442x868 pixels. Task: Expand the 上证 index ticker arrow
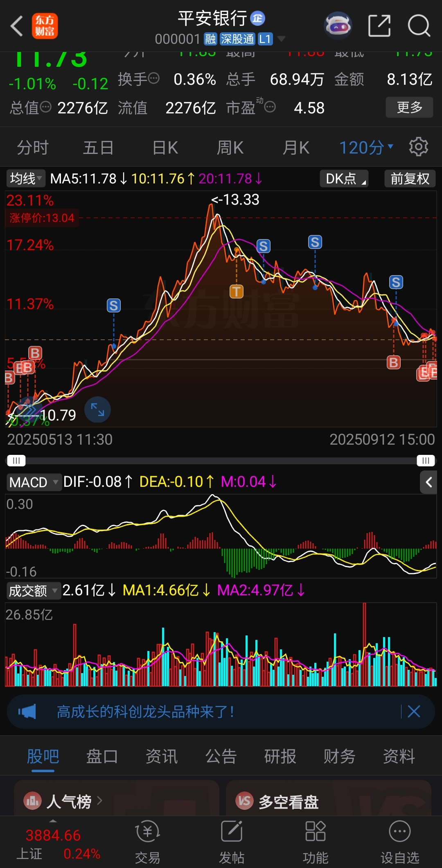(53, 821)
